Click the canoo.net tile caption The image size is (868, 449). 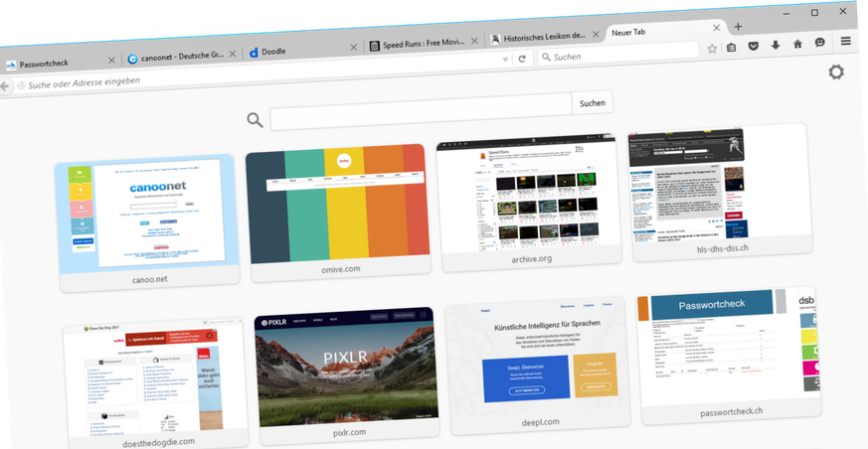click(150, 279)
